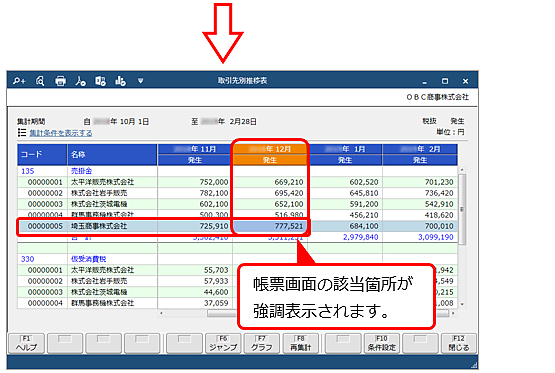Screen dimensions: 555x373
Task: Click the 単位：円 unit label
Action: (x=450, y=132)
